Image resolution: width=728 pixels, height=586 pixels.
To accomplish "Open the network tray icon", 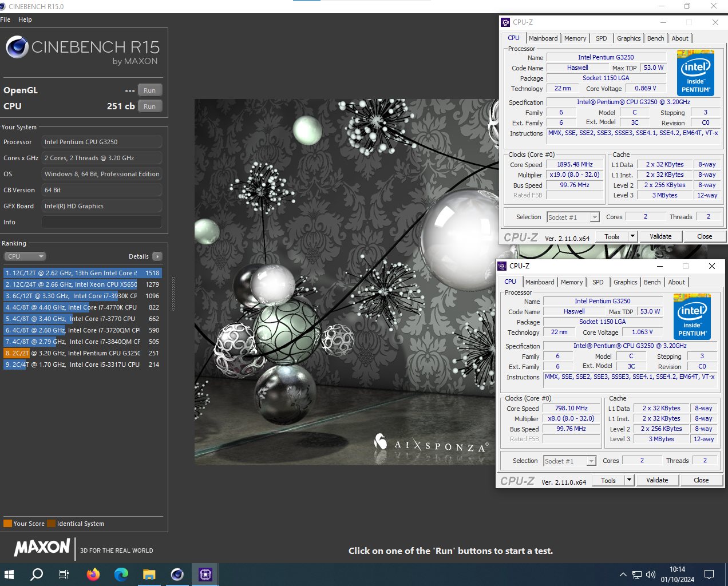I will point(636,574).
